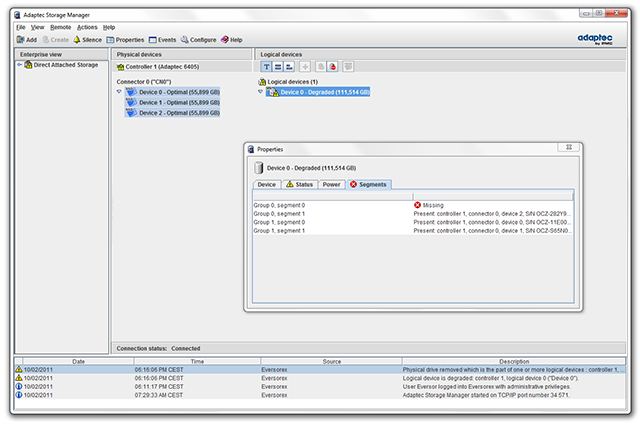Select the Group 1, segment 1 row
This screenshot has height=424, width=640.
pos(413,231)
